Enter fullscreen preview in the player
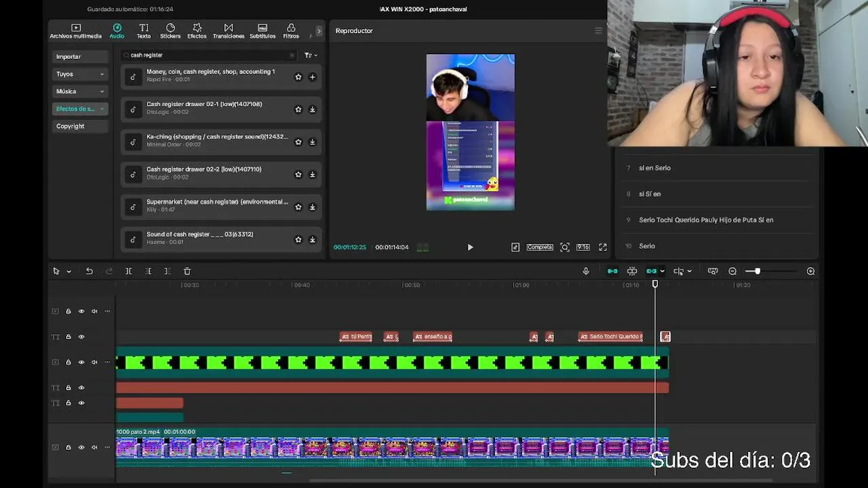The height and width of the screenshot is (488, 868). point(603,247)
